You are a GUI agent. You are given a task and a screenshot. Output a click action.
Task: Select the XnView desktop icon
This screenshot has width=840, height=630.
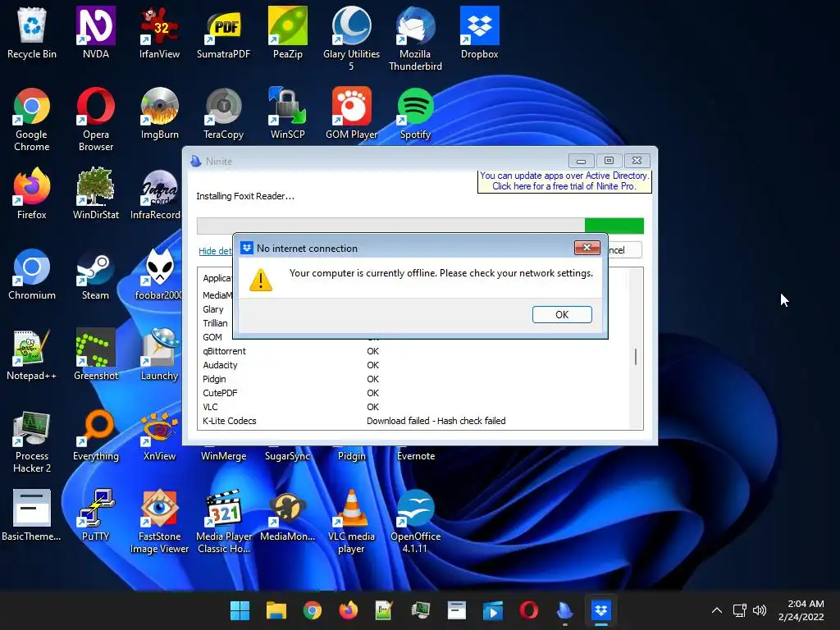[160, 435]
